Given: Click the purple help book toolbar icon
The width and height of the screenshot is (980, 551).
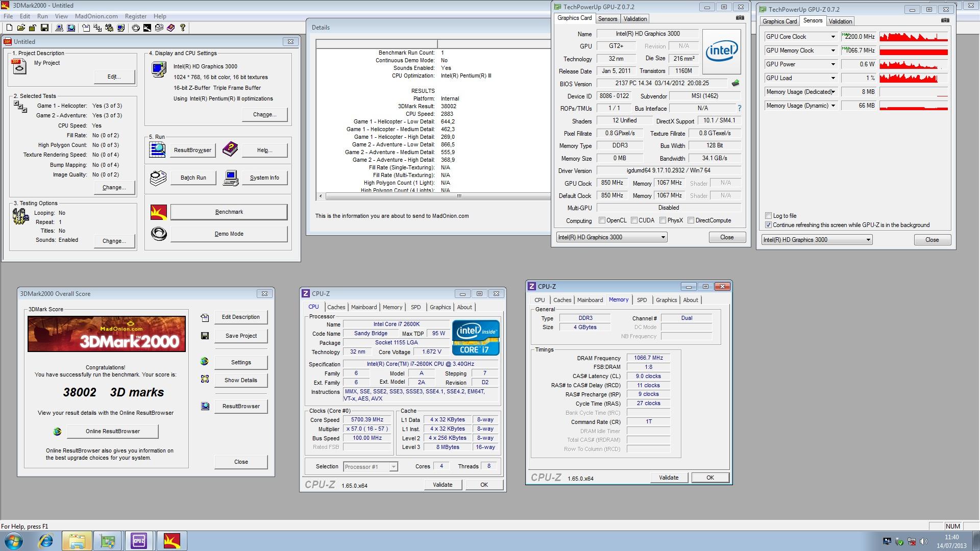Looking at the screenshot, I should point(170,28).
